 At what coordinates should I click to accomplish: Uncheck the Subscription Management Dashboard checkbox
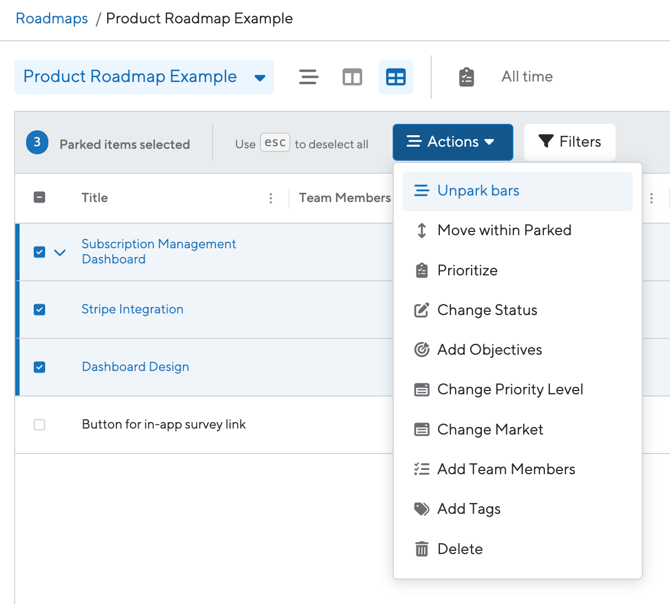(40, 252)
